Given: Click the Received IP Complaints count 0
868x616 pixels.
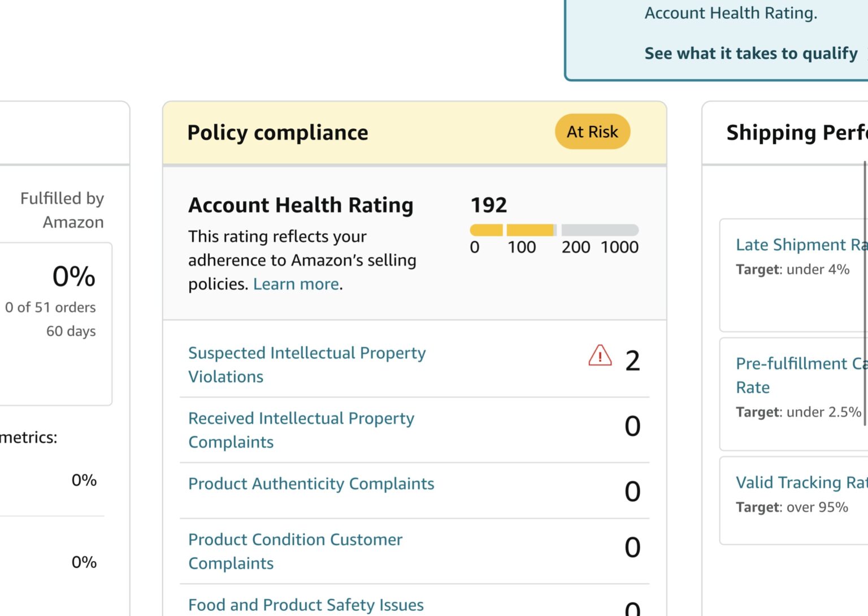Looking at the screenshot, I should (x=632, y=426).
